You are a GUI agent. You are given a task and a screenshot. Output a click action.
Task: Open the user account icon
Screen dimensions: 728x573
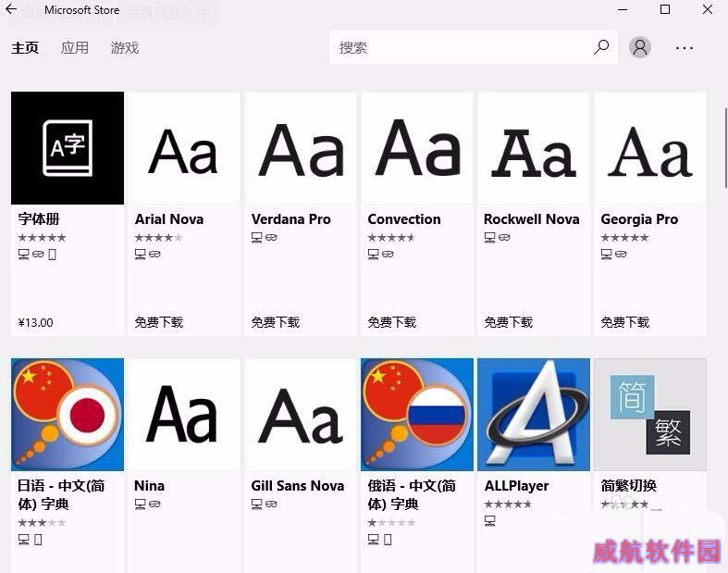click(640, 47)
